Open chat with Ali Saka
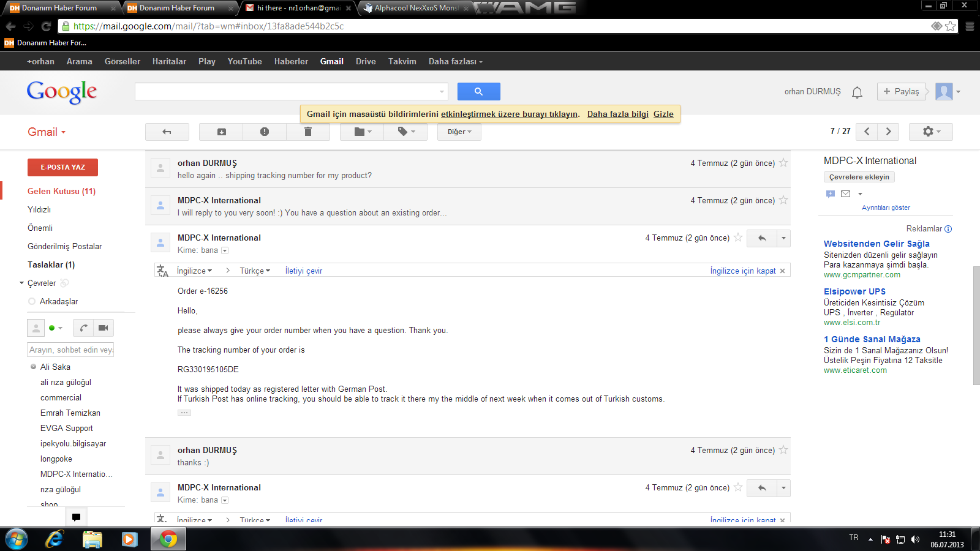The width and height of the screenshot is (980, 551). pyautogui.click(x=55, y=367)
